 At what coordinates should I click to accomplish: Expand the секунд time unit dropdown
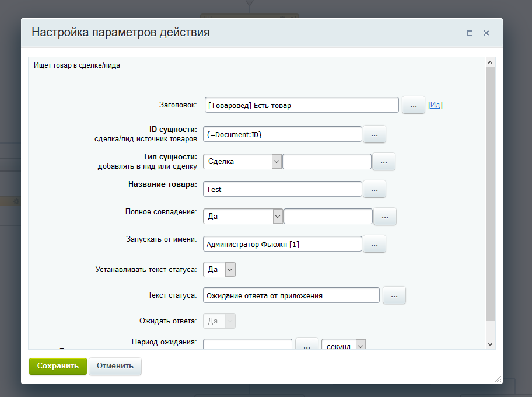click(344, 346)
